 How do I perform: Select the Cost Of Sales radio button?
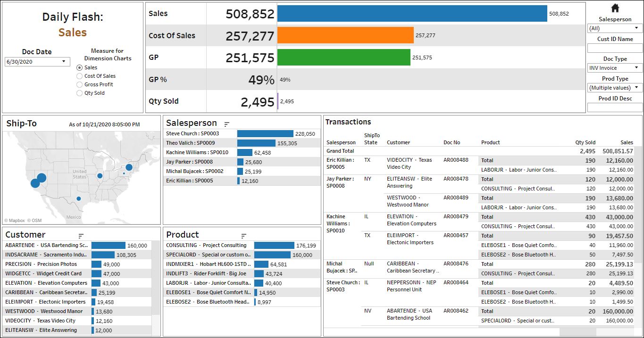(79, 76)
